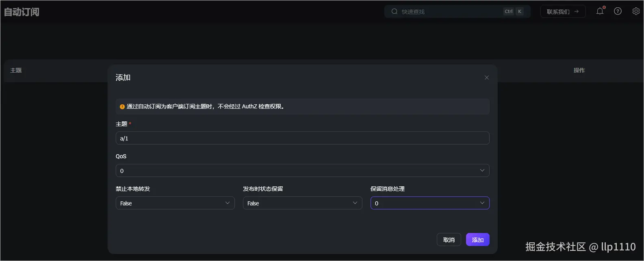Click the 主题 column header in table
This screenshot has height=261, width=644.
click(x=16, y=70)
